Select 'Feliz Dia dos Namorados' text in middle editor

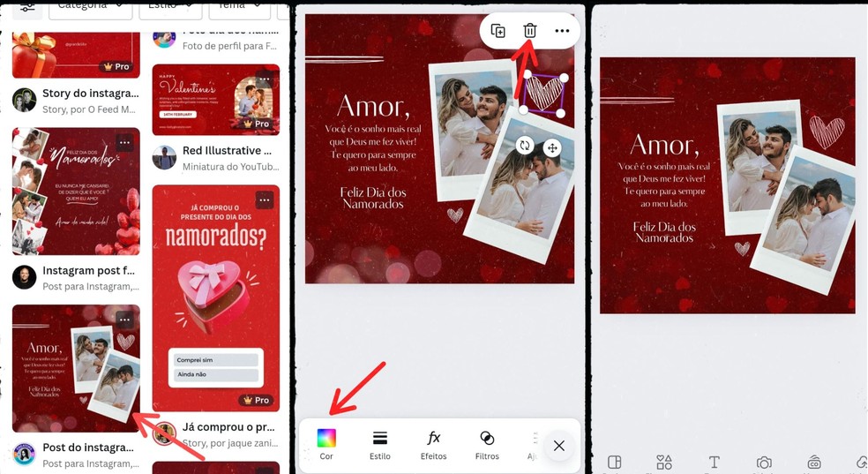(373, 198)
